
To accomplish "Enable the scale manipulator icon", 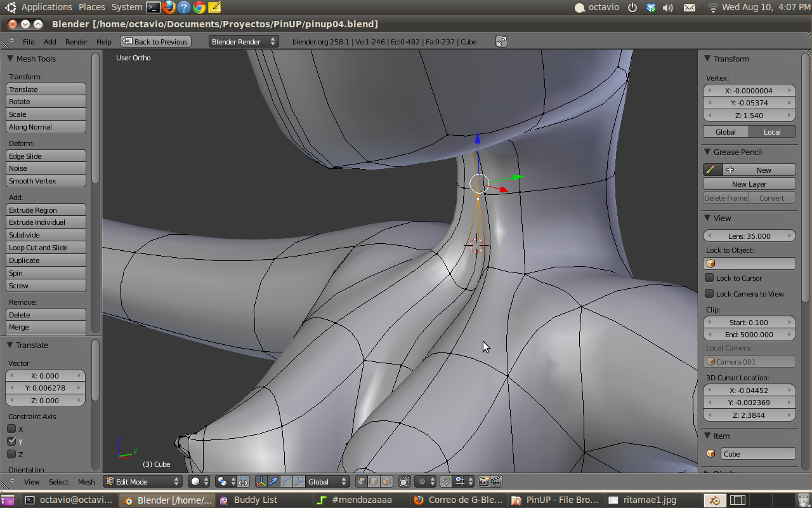I will tap(298, 482).
